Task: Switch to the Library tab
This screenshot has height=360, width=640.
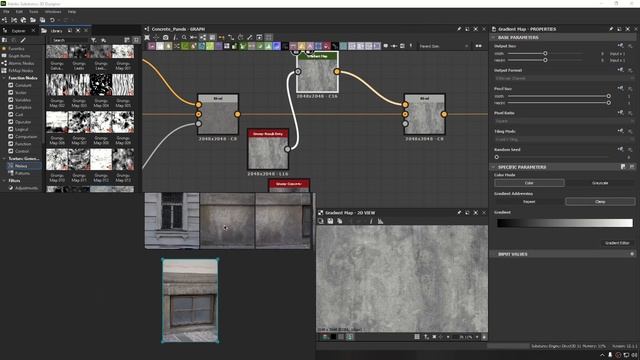Action: [x=56, y=31]
